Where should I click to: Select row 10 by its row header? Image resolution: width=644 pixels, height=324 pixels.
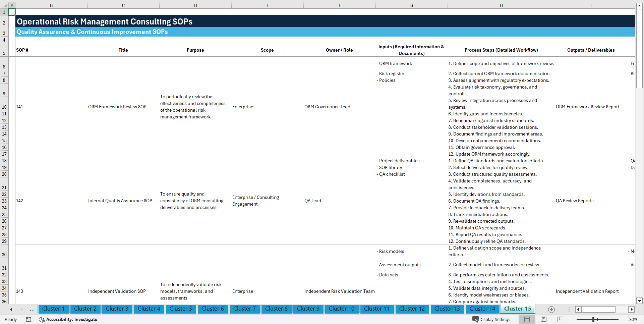point(4,107)
